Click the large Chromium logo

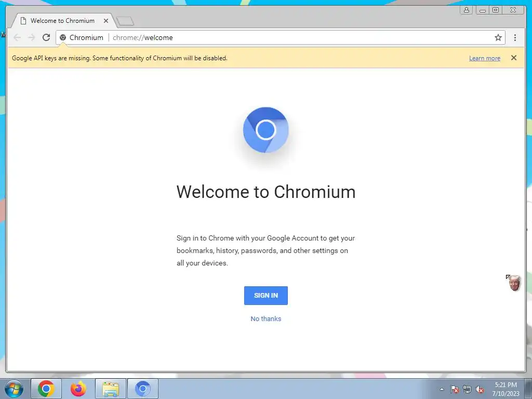[265, 130]
